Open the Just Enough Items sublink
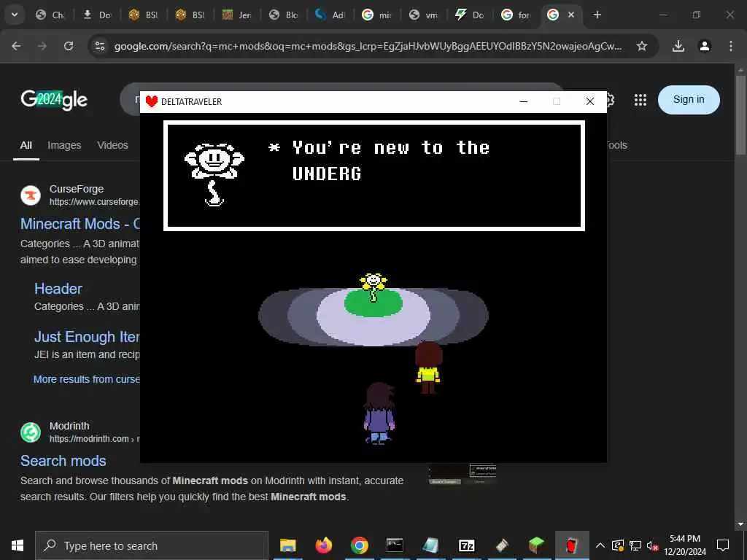 click(x=88, y=337)
